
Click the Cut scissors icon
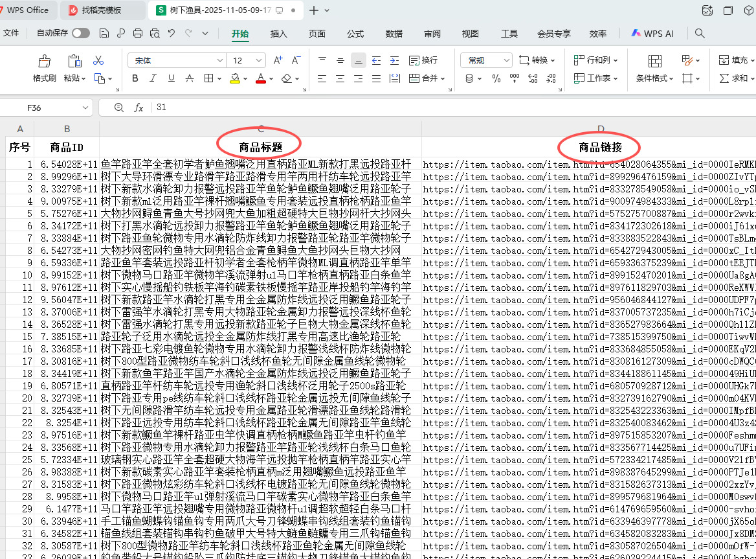(x=98, y=60)
